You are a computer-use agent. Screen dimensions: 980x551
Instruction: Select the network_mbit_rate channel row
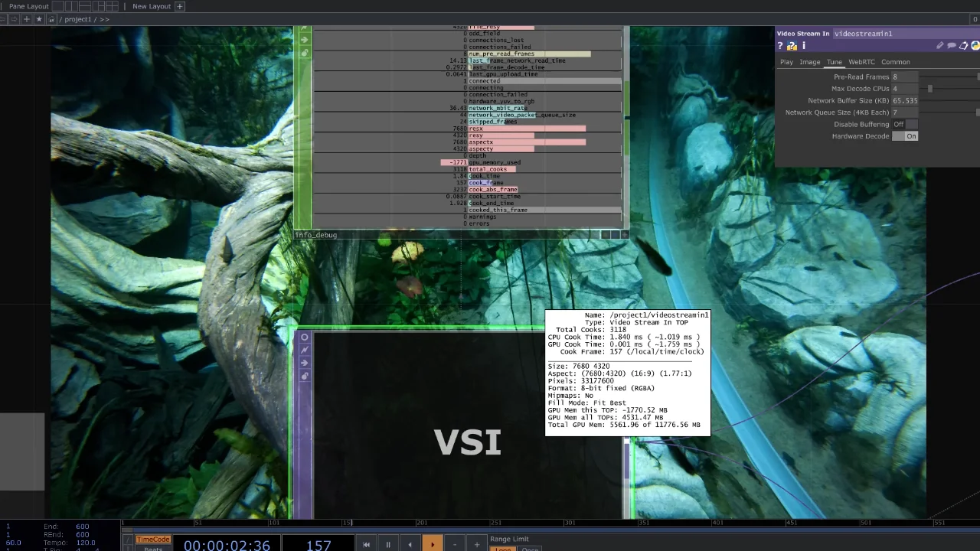[x=467, y=108]
